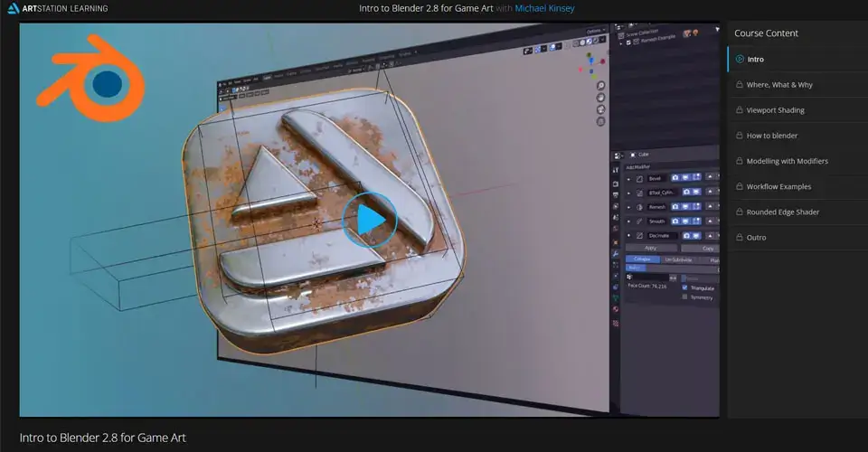Click the Course Content heading
This screenshot has width=868, height=452.
pyautogui.click(x=766, y=33)
